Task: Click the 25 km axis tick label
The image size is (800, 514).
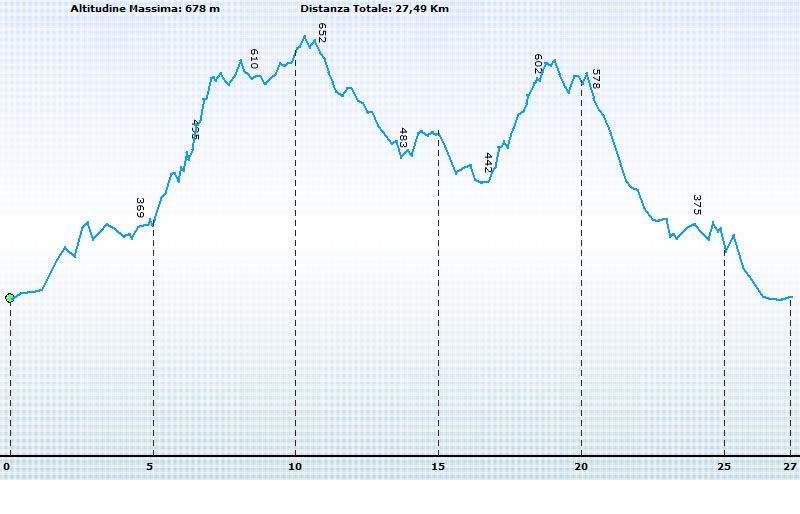Action: [x=724, y=467]
